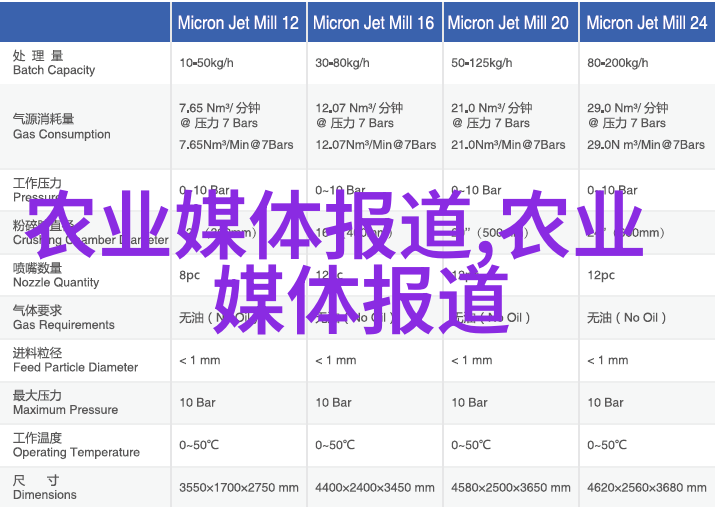Viewport: 722px width, 507px height.
Task: Click the 29.0 Nm³ gas consumption cell
Action: coord(646,126)
